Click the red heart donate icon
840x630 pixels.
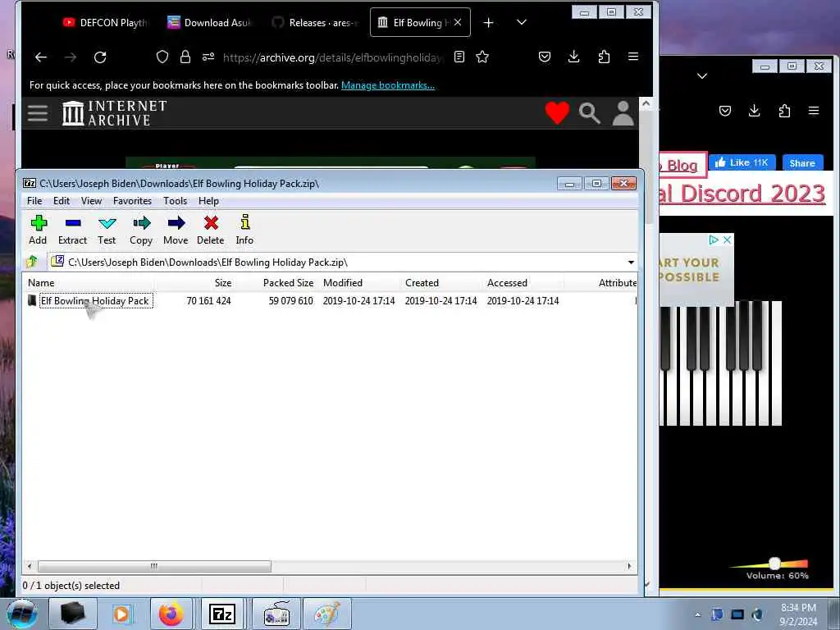[x=557, y=113]
